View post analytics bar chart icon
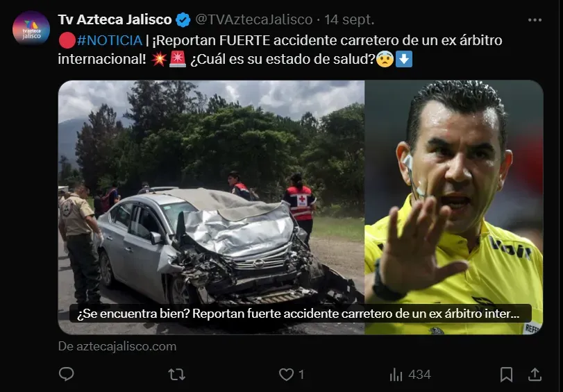Image resolution: width=563 pixels, height=392 pixels. (x=396, y=375)
